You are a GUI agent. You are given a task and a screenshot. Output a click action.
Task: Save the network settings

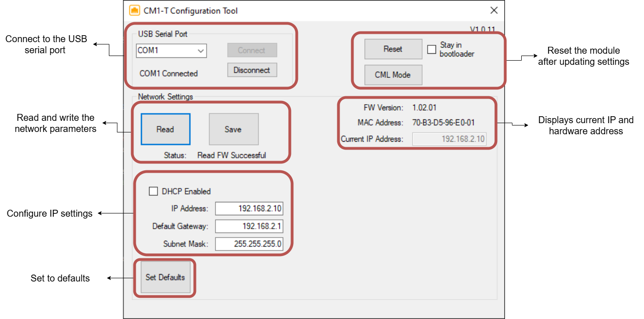(233, 130)
